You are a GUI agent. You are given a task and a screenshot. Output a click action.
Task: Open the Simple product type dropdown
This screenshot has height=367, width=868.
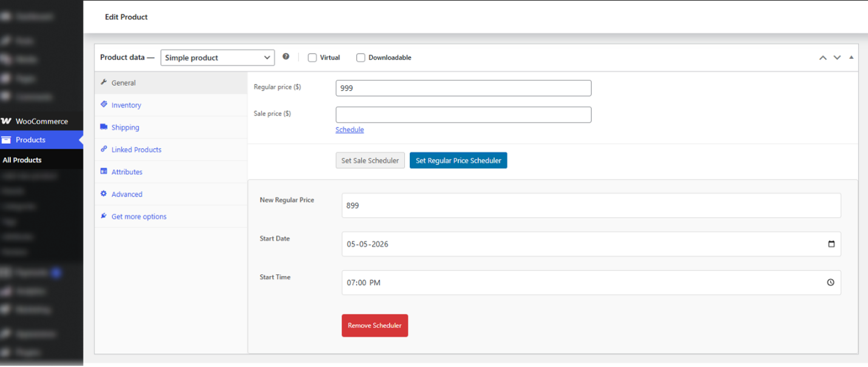point(217,58)
